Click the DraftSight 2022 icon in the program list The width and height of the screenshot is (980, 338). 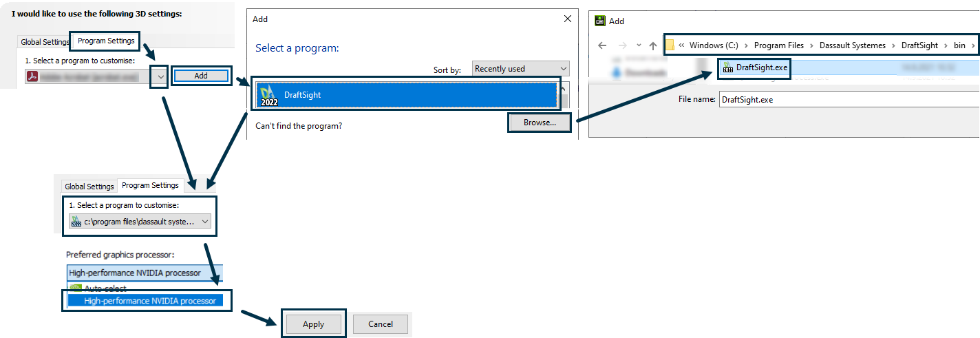click(268, 95)
